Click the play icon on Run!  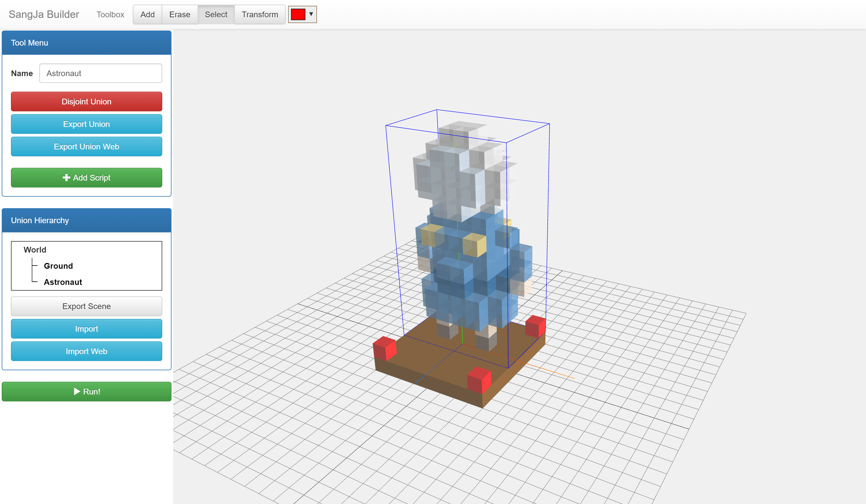pyautogui.click(x=77, y=391)
